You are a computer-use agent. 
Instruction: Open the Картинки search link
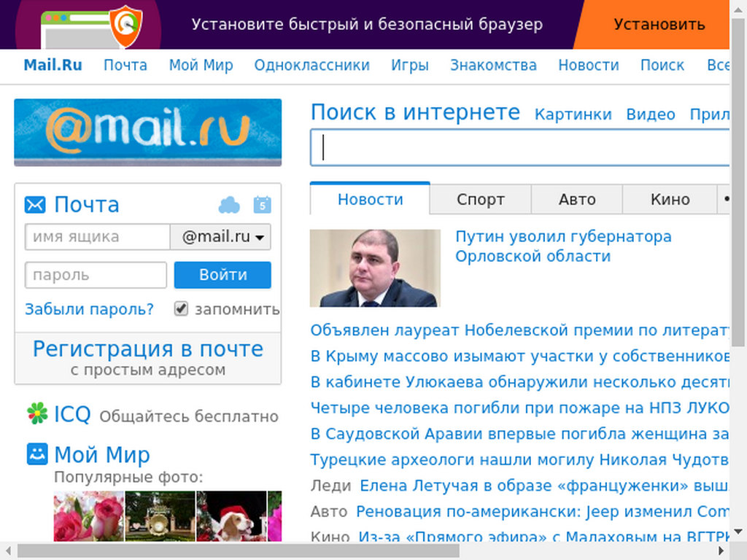click(x=573, y=114)
